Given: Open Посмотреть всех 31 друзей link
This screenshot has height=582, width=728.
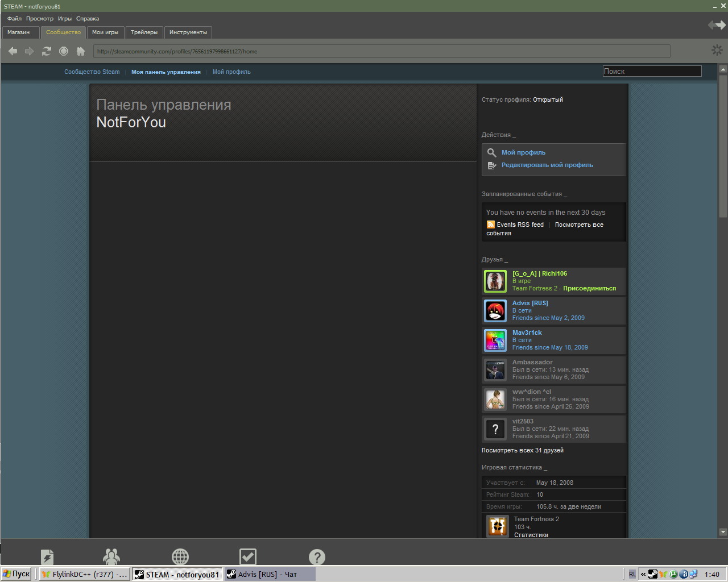Looking at the screenshot, I should coord(523,450).
